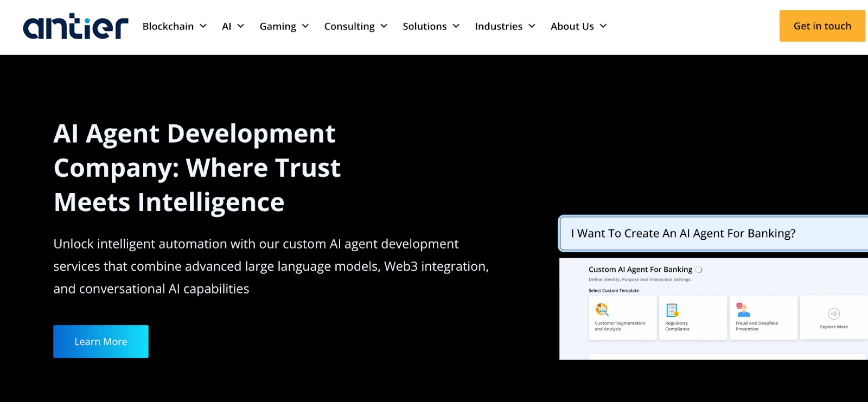Click the Explore More label

834,327
